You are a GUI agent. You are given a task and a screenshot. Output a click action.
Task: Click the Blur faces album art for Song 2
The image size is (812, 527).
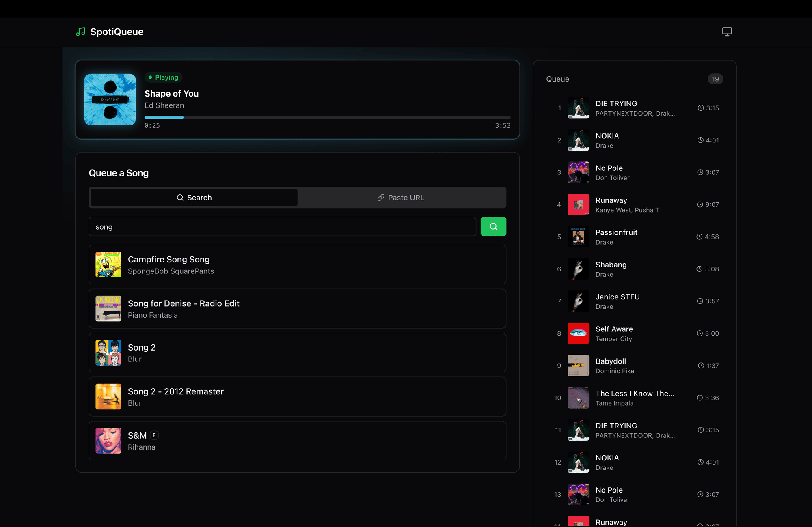(108, 353)
